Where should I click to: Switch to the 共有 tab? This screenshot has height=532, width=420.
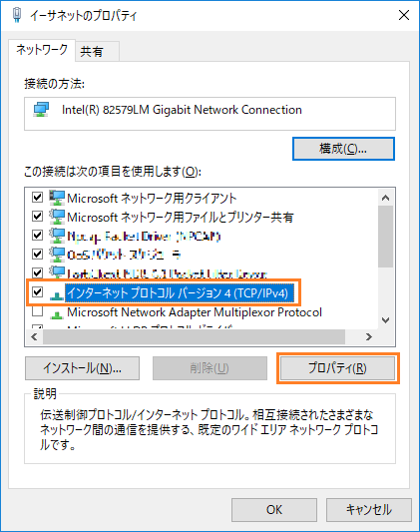coord(97,51)
